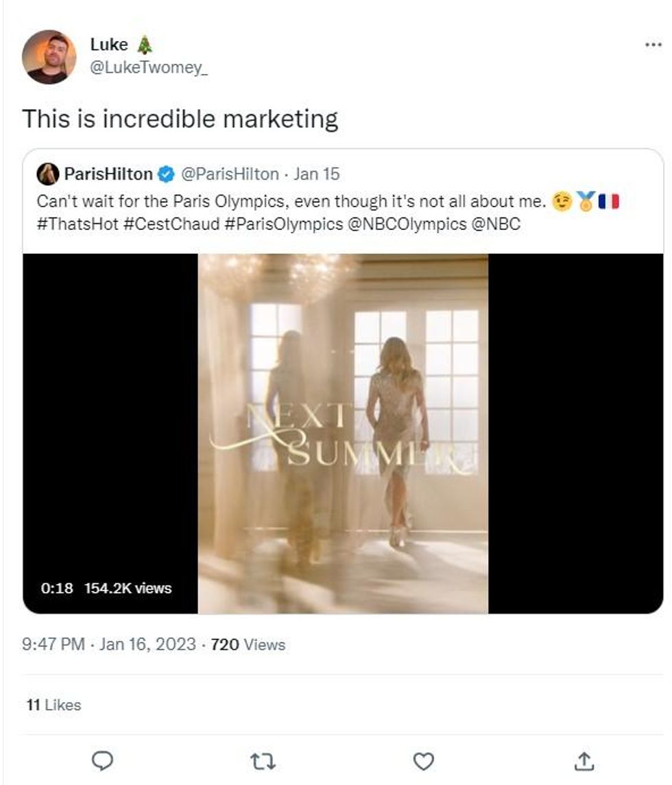Click the reply speech bubble icon
The height and width of the screenshot is (785, 672).
[x=102, y=761]
